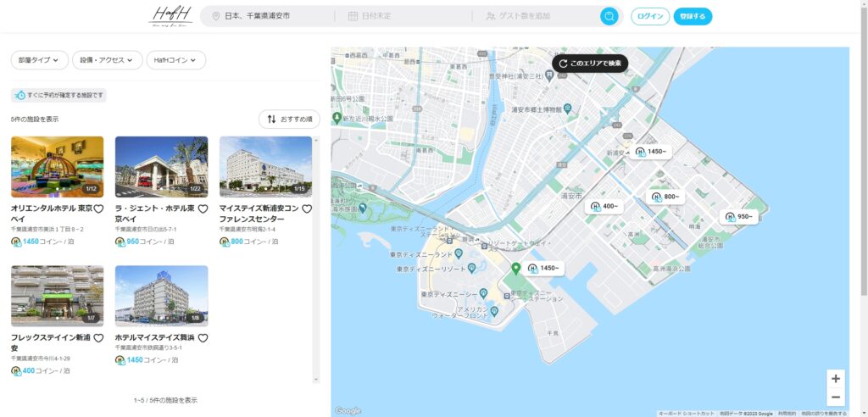Favorite ホテルマイステイズ舞浜 with heart icon
The height and width of the screenshot is (417, 868).
pos(203,338)
